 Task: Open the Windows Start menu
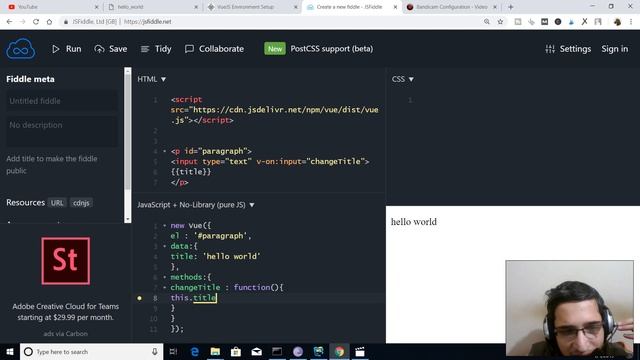(10, 351)
